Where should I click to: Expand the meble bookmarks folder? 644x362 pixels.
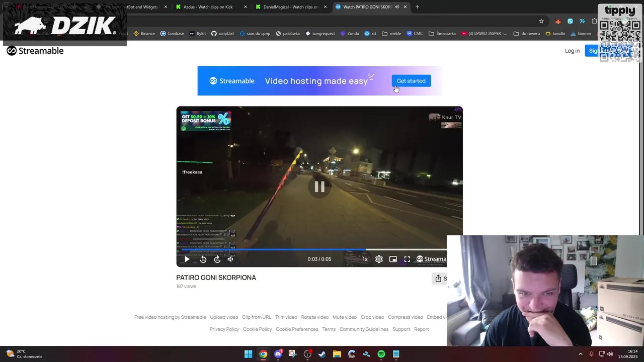(x=391, y=34)
